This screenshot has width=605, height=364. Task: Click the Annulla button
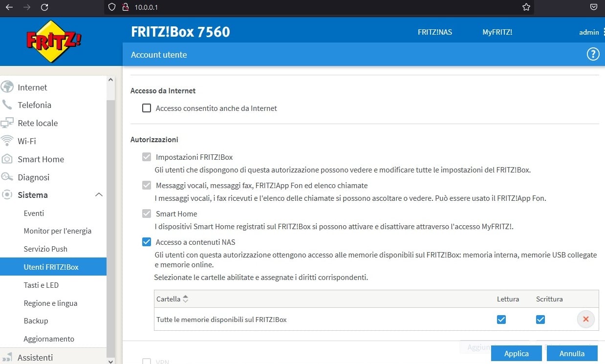[x=572, y=353]
